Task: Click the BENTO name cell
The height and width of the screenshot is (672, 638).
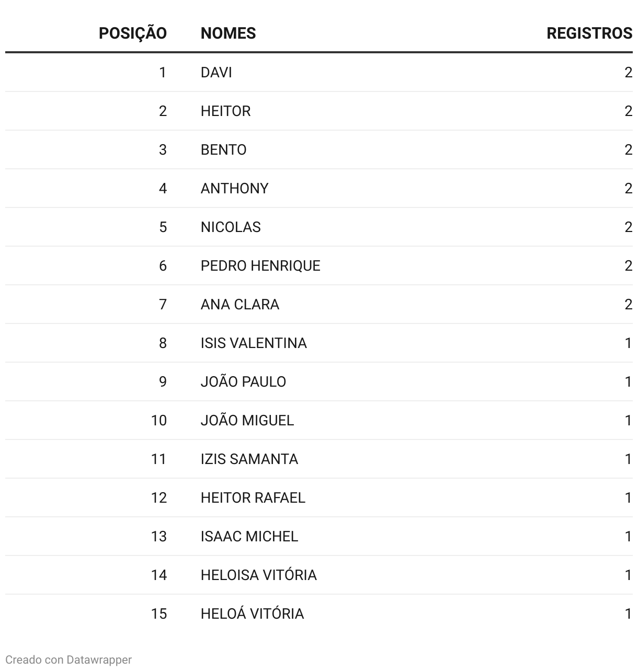Action: [x=223, y=149]
